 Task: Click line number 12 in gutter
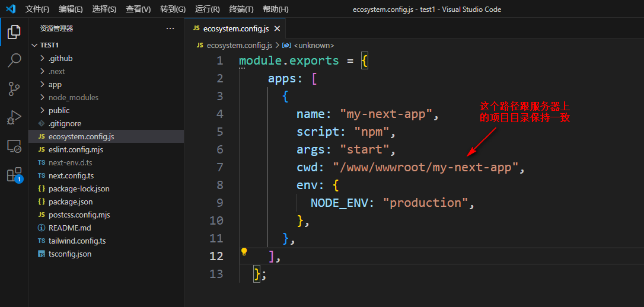pyautogui.click(x=216, y=256)
